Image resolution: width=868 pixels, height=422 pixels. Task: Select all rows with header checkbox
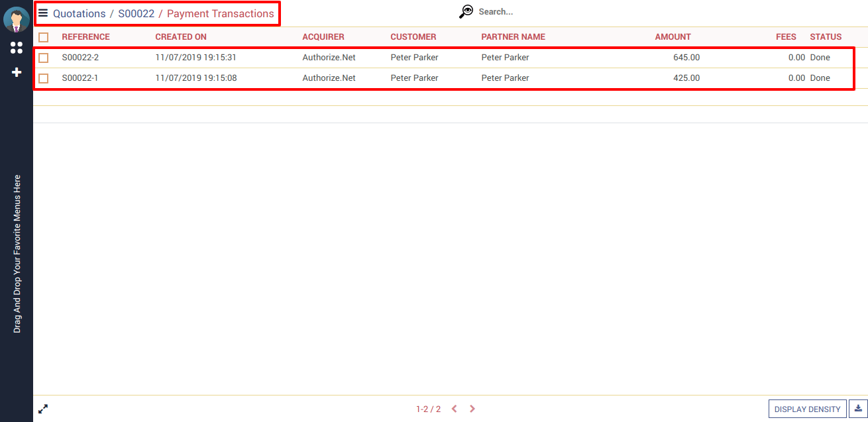point(44,38)
